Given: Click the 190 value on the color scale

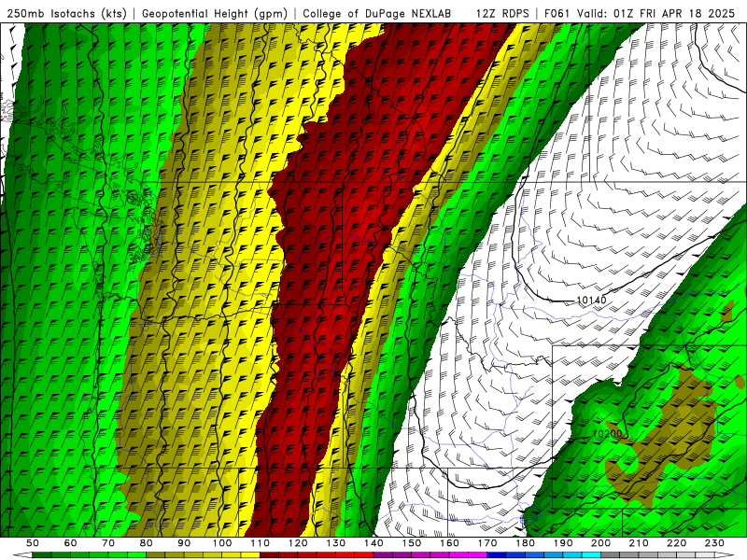Looking at the screenshot, I should pos(563,543).
